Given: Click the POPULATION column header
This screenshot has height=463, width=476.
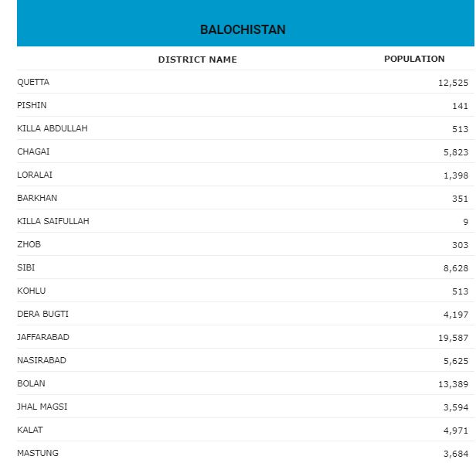Looking at the screenshot, I should [x=414, y=59].
